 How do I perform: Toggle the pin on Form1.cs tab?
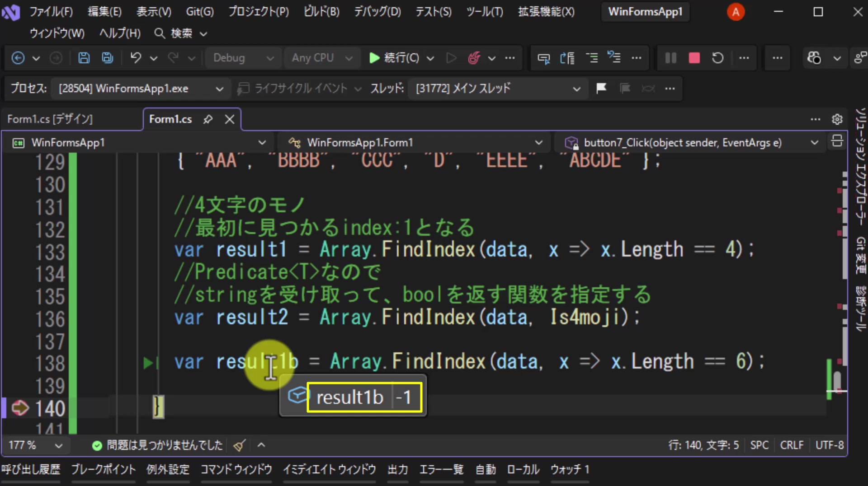pos(208,119)
